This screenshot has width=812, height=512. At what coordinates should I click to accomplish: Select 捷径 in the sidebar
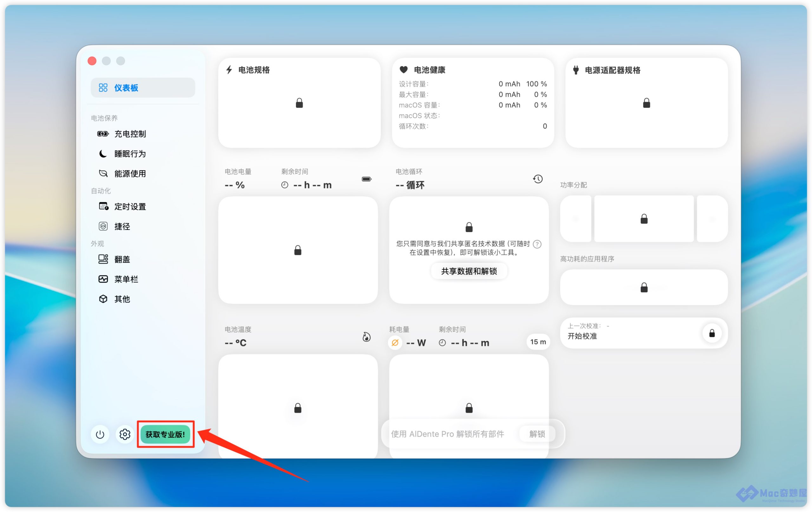coord(122,226)
